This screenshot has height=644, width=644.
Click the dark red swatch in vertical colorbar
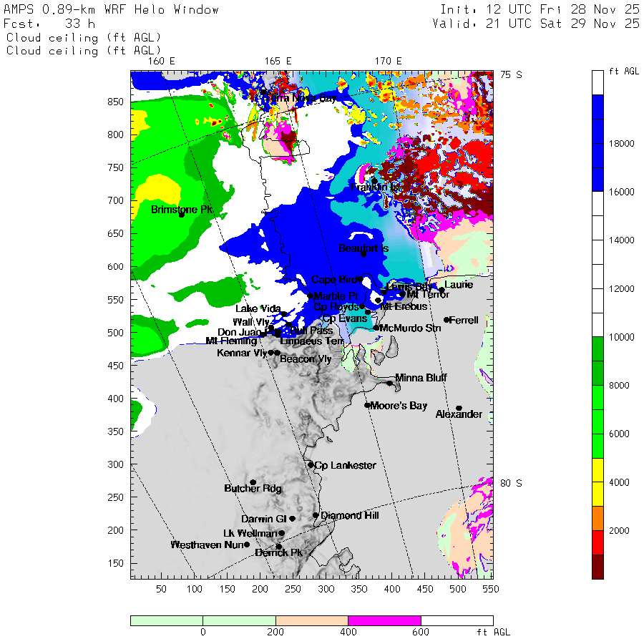point(597,567)
